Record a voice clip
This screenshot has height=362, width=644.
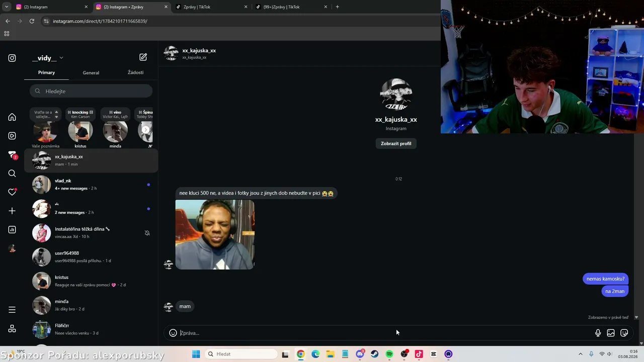coord(598,333)
